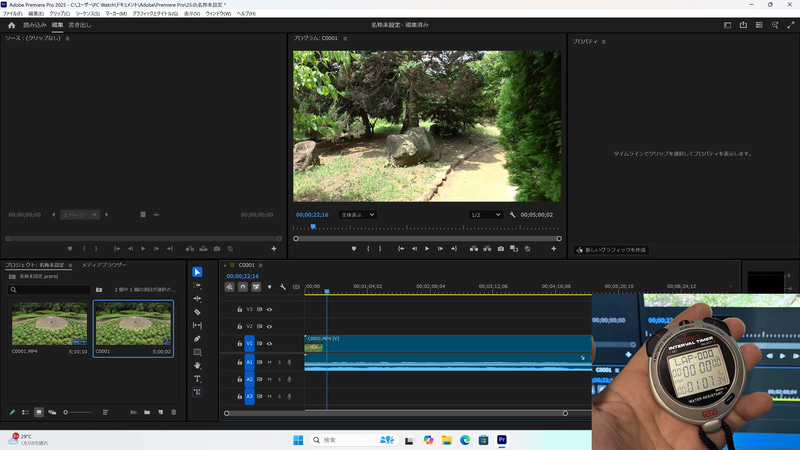This screenshot has height=450, width=800.
Task: Toggle Linked Selection in timeline
Action: coord(256,287)
